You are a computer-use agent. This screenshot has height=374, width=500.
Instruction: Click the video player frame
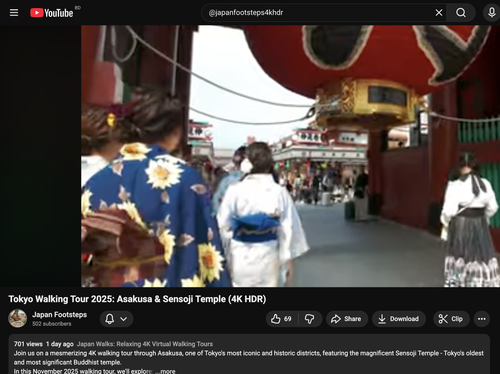(x=250, y=156)
